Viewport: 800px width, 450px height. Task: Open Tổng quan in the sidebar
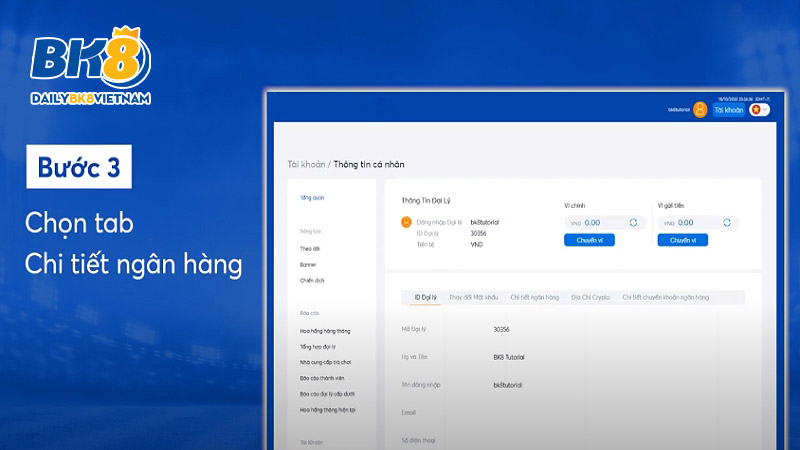pyautogui.click(x=312, y=197)
